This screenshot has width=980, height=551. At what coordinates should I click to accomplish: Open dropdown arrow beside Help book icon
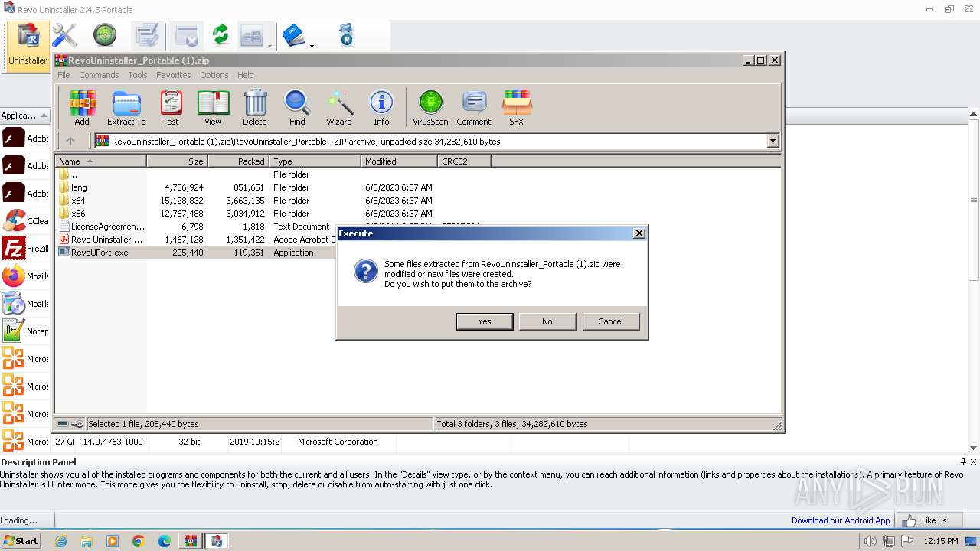(312, 46)
